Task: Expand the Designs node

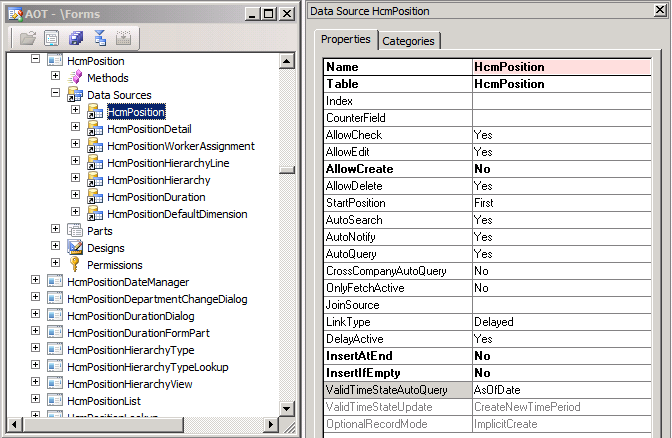Action: [x=55, y=246]
